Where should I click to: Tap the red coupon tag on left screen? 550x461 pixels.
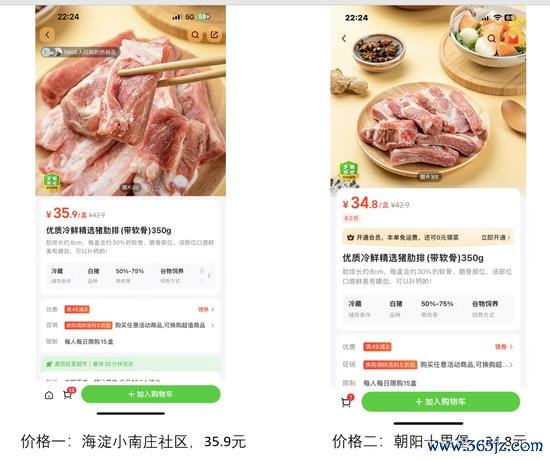pos(77,309)
